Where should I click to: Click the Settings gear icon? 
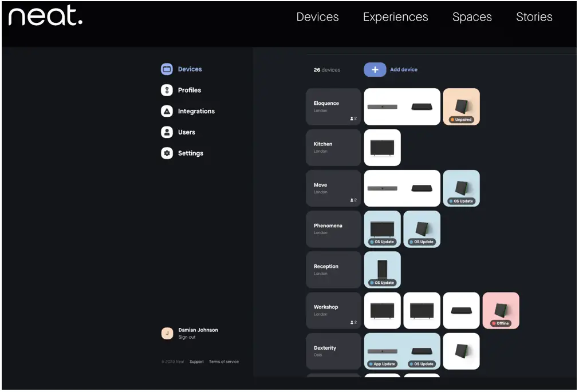tap(166, 153)
